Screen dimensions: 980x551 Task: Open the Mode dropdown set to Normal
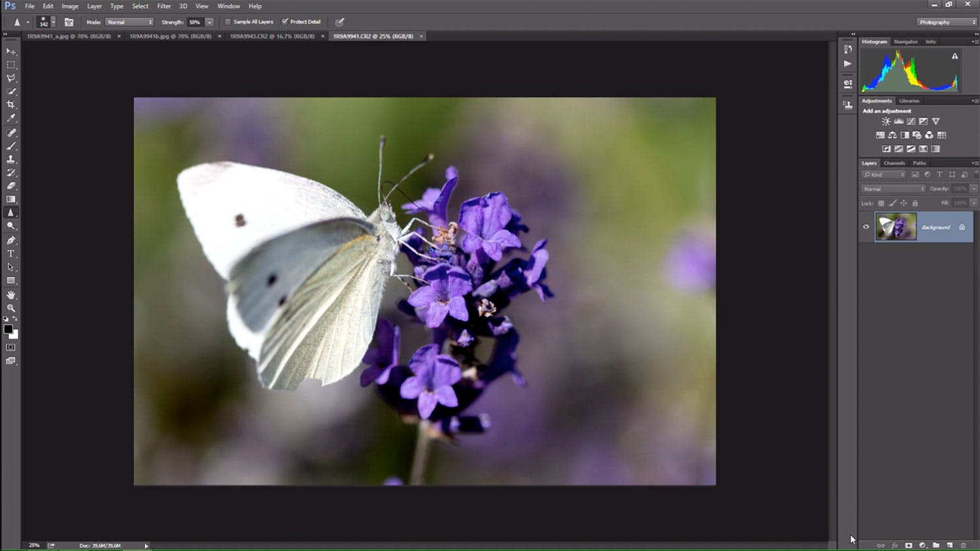point(129,22)
